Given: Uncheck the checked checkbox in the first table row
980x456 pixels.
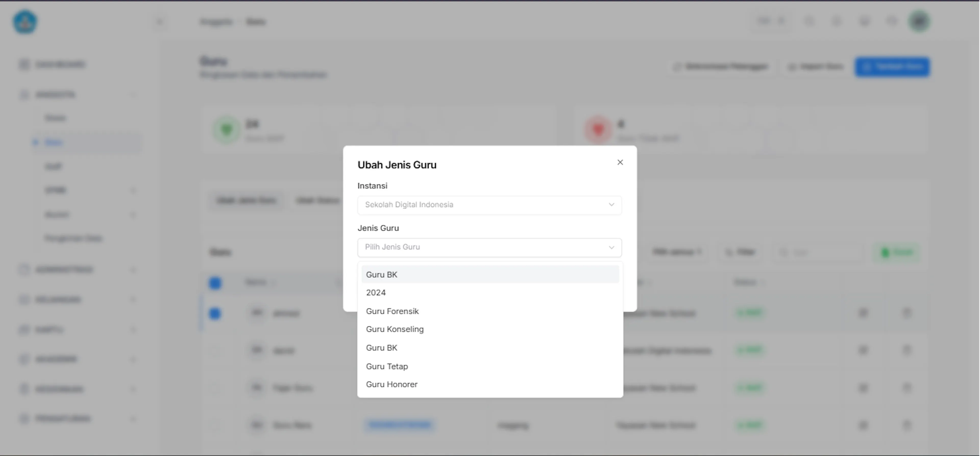Looking at the screenshot, I should tap(215, 313).
